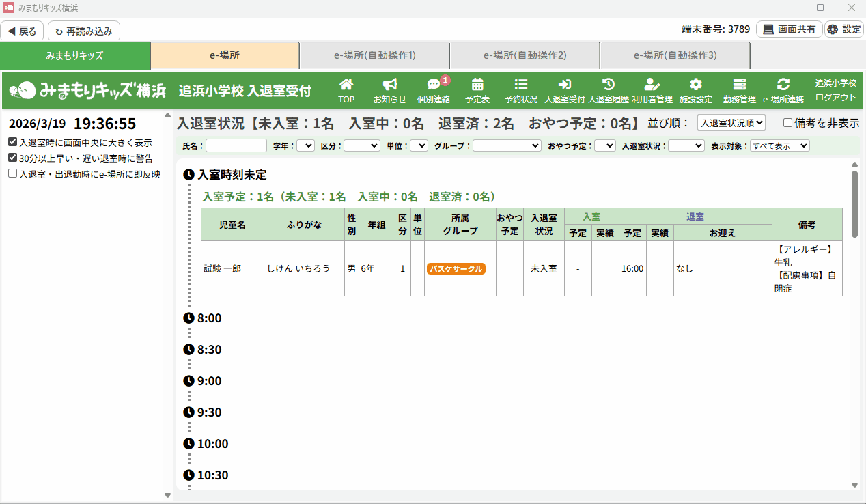Image resolution: width=866 pixels, height=504 pixels.
Task: Expand the グループ filter dropdown
Action: click(507, 145)
